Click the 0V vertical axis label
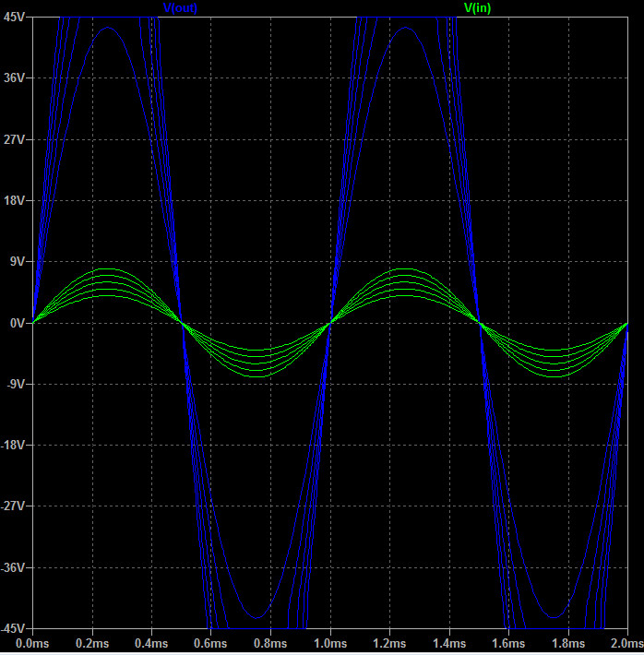The width and height of the screenshot is (644, 655). click(18, 323)
